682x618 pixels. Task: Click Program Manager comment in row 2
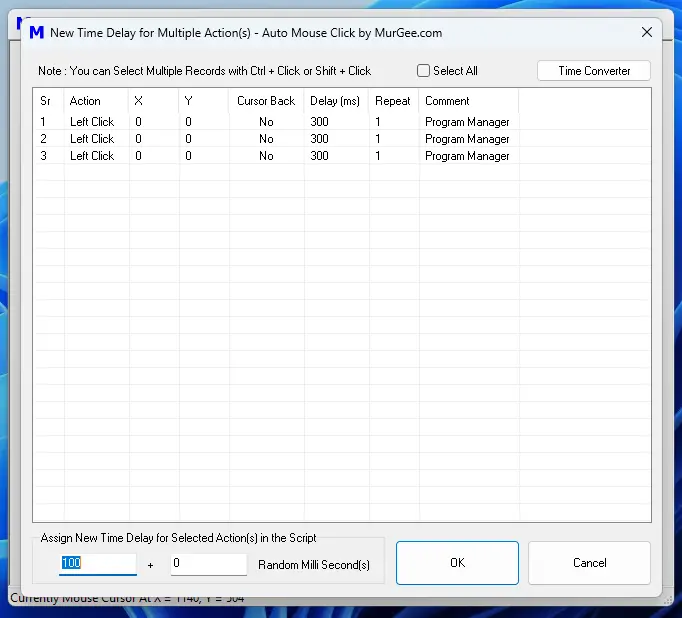(x=467, y=139)
